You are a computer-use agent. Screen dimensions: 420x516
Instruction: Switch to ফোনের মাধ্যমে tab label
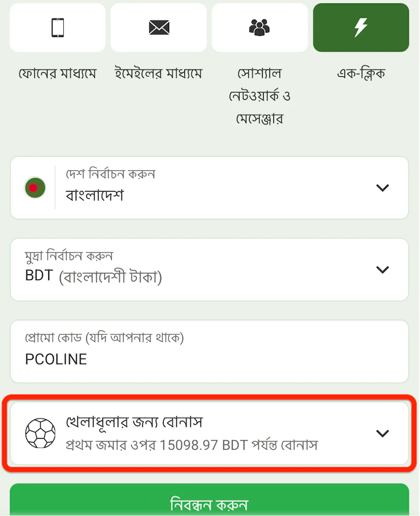click(58, 73)
